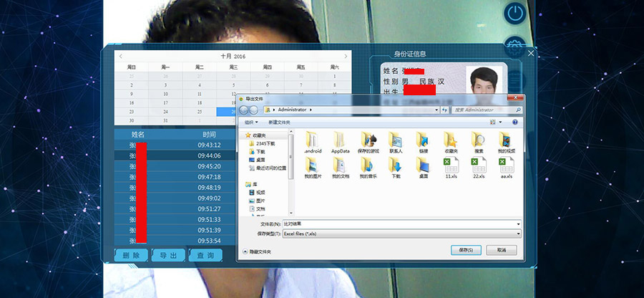Click the 保存(S) button
The height and width of the screenshot is (298, 644).
pos(466,250)
